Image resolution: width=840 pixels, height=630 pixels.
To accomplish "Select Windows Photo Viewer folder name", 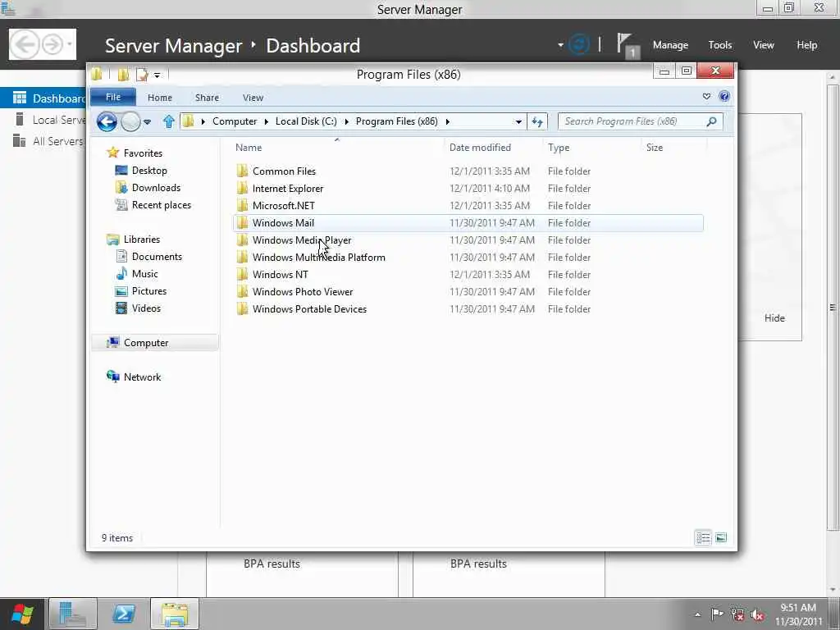I will point(303,292).
